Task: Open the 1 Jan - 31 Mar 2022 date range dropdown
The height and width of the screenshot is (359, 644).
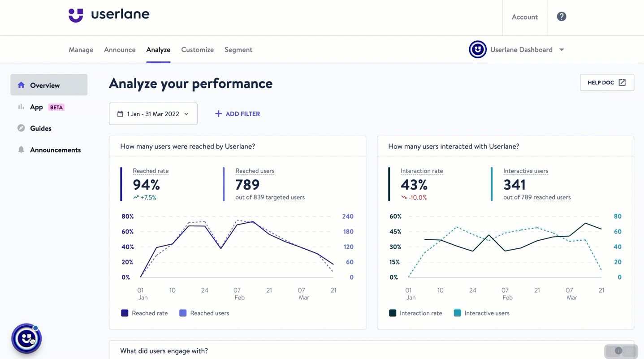Action: coord(153,114)
